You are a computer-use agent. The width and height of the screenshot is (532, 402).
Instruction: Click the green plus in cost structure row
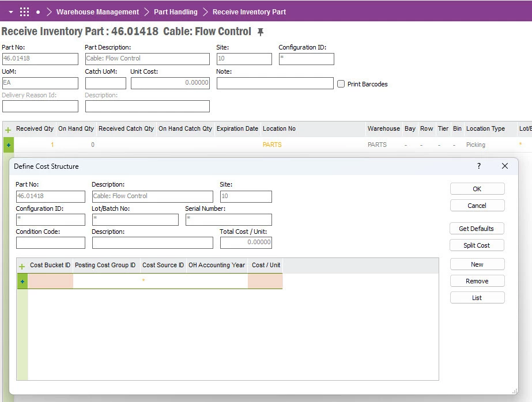pos(22,281)
